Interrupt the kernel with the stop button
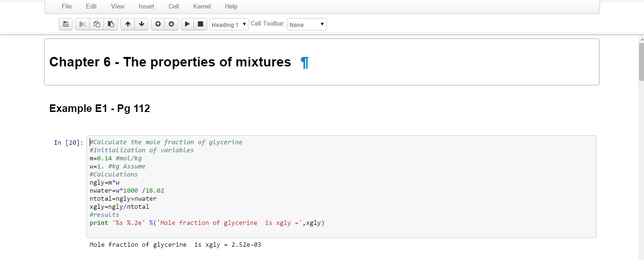 (200, 24)
